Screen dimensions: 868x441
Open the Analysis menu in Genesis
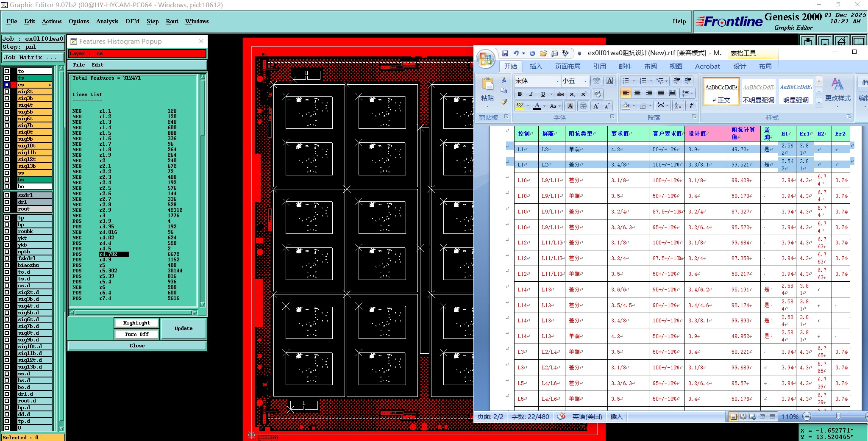107,21
